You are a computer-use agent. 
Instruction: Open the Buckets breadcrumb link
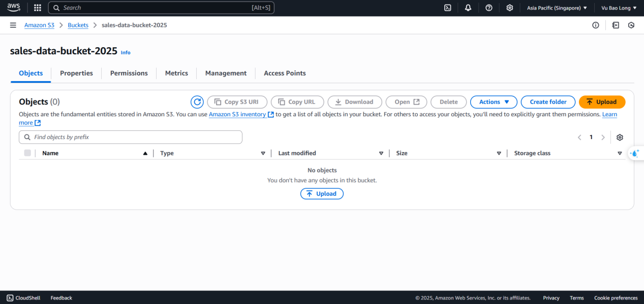[x=78, y=25]
